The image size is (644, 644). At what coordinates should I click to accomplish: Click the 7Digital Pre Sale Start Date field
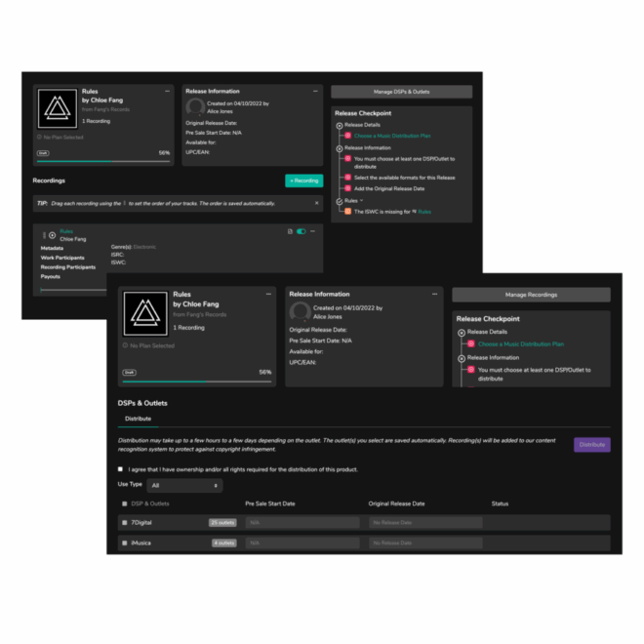tap(302, 522)
